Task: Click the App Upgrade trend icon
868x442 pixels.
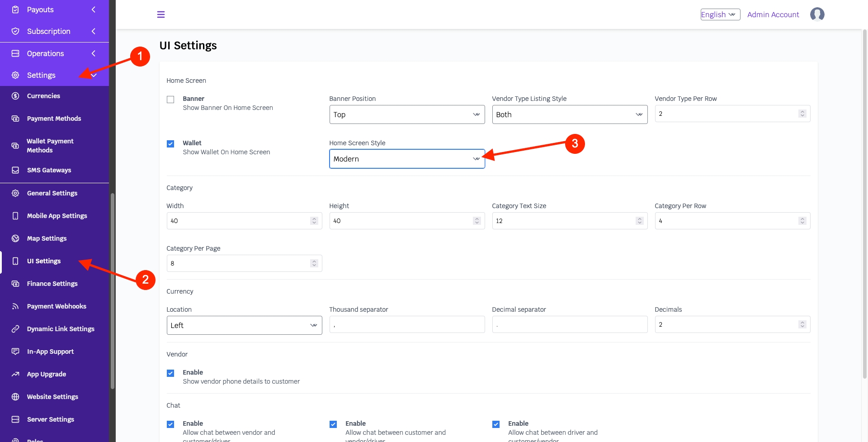Action: pyautogui.click(x=15, y=374)
